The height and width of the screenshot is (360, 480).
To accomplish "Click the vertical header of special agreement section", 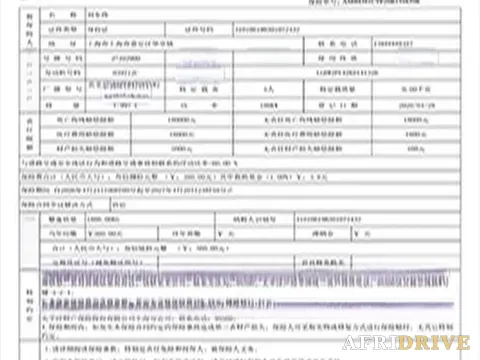I will pos(30,306).
